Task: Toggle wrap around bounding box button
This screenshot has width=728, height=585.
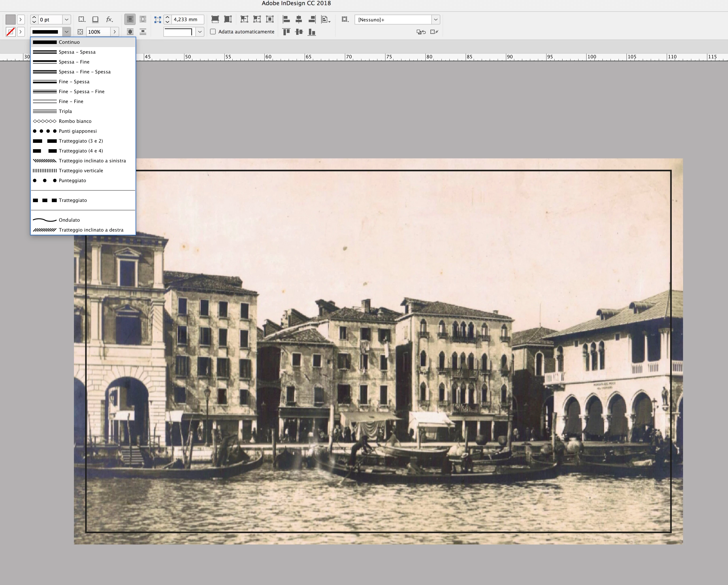Action: tap(143, 19)
